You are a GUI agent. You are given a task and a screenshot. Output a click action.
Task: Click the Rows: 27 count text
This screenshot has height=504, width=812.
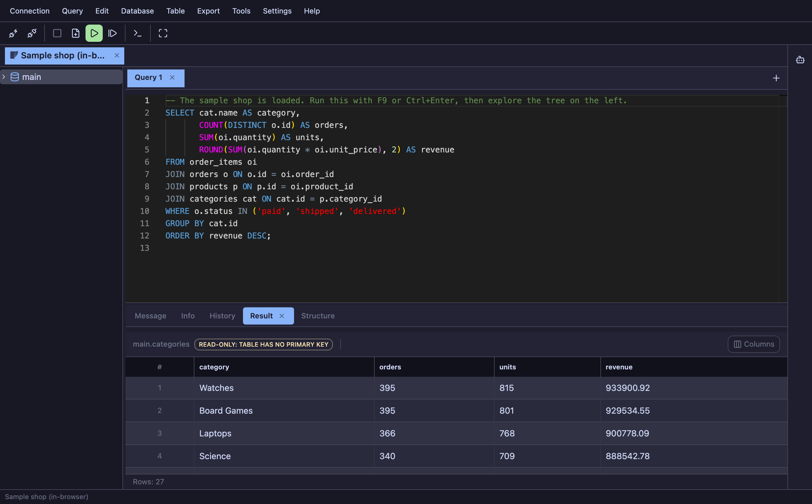click(x=149, y=482)
